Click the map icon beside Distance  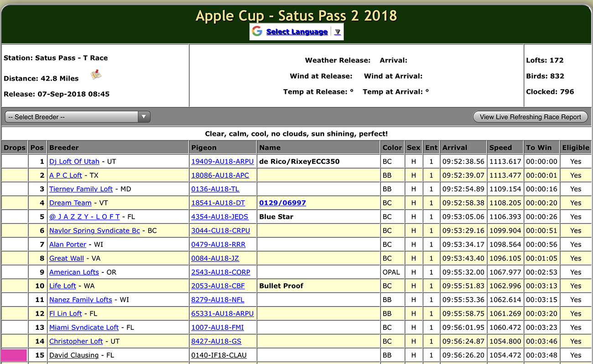click(96, 75)
